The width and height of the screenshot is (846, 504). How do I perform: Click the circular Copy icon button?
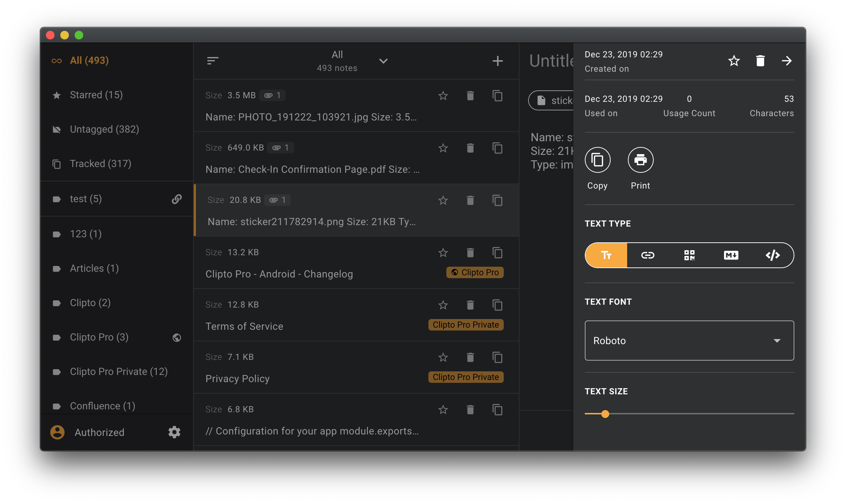click(x=597, y=160)
